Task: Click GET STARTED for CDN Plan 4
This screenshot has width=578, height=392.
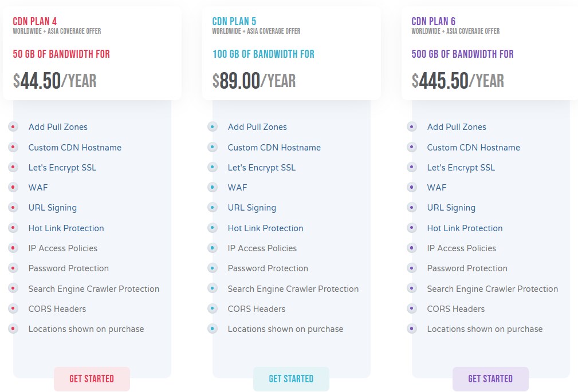Action: pyautogui.click(x=92, y=379)
